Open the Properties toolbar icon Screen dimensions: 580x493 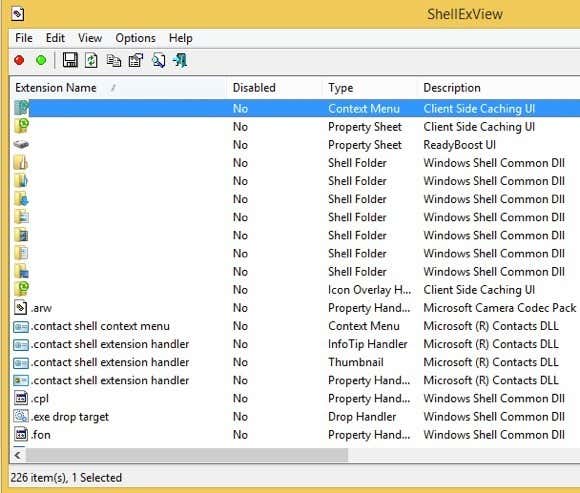(x=136, y=60)
